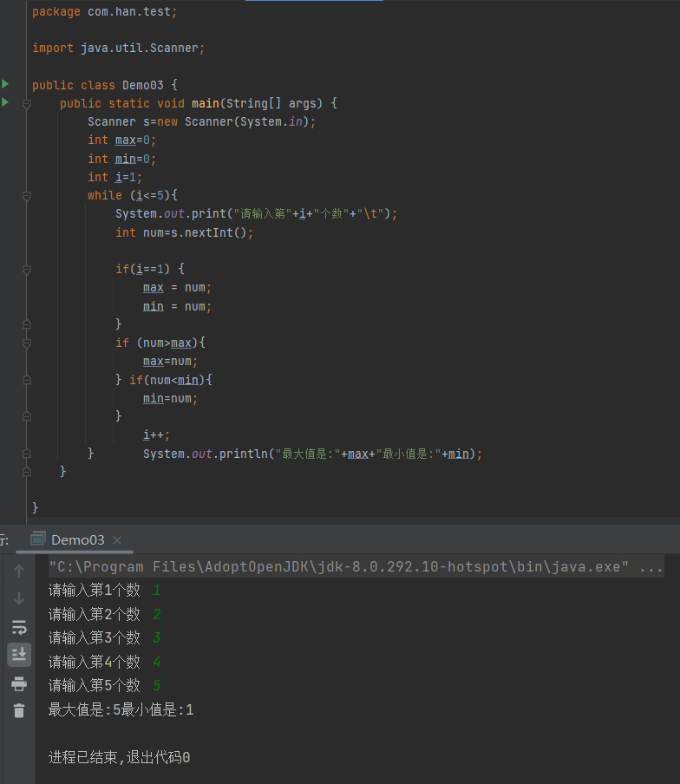Click the package com.han.test line
The height and width of the screenshot is (784, 680).
coord(104,11)
